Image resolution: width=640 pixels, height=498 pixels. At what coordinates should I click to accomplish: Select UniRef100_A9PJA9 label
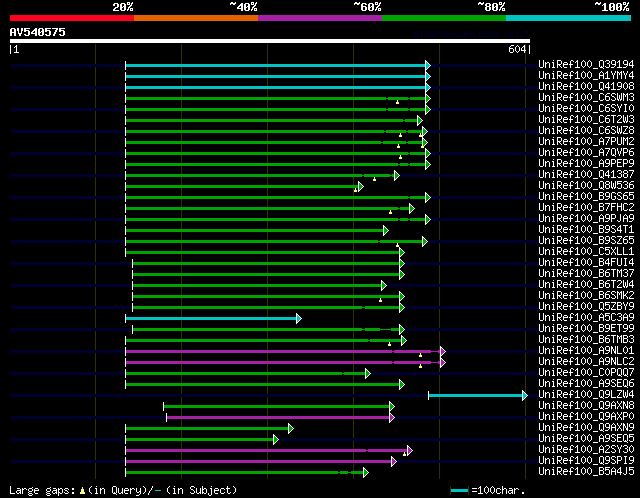pyautogui.click(x=586, y=219)
